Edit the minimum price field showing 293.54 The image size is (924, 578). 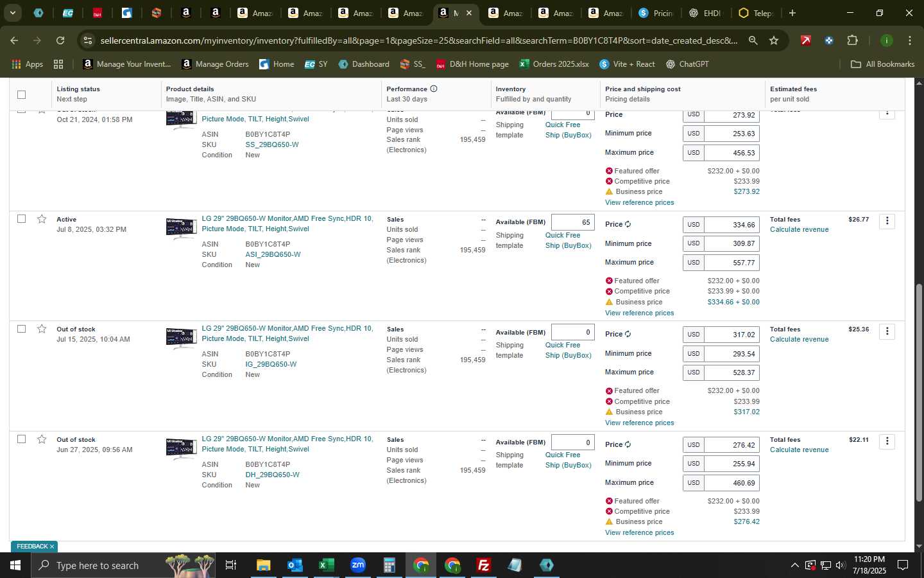pos(732,354)
